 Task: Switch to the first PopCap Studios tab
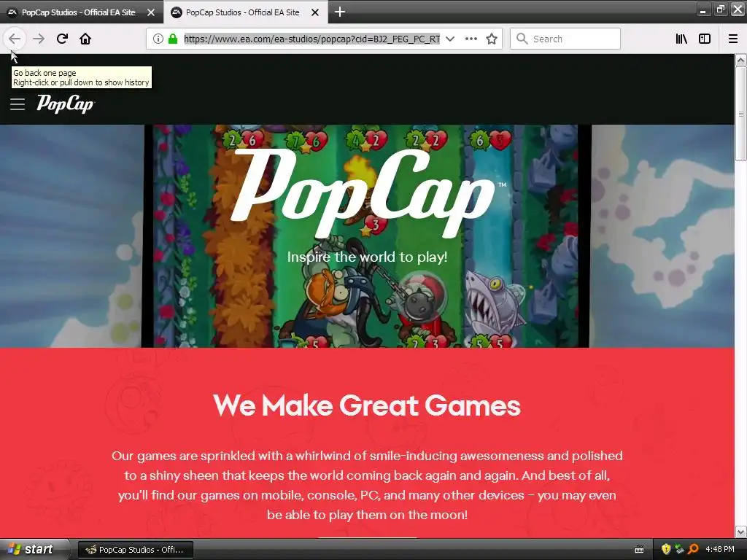tap(79, 12)
